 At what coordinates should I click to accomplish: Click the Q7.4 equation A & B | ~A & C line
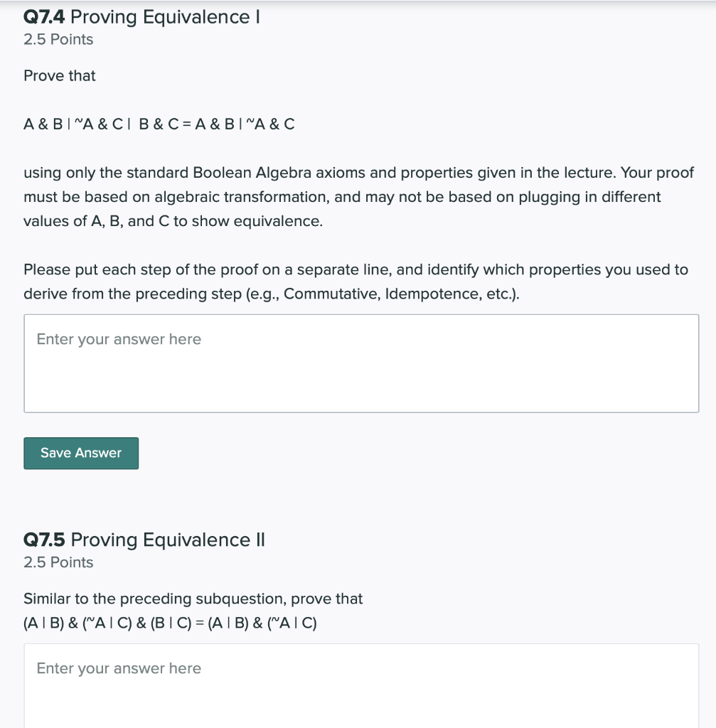[x=159, y=124]
